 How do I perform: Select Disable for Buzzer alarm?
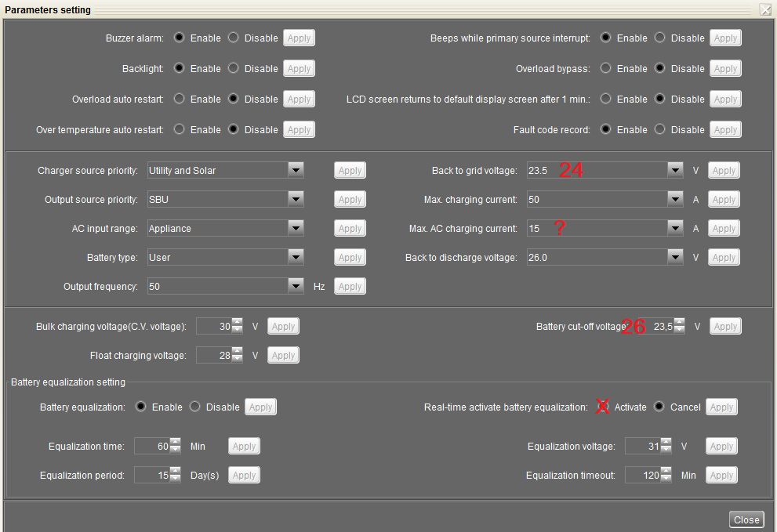coord(234,38)
